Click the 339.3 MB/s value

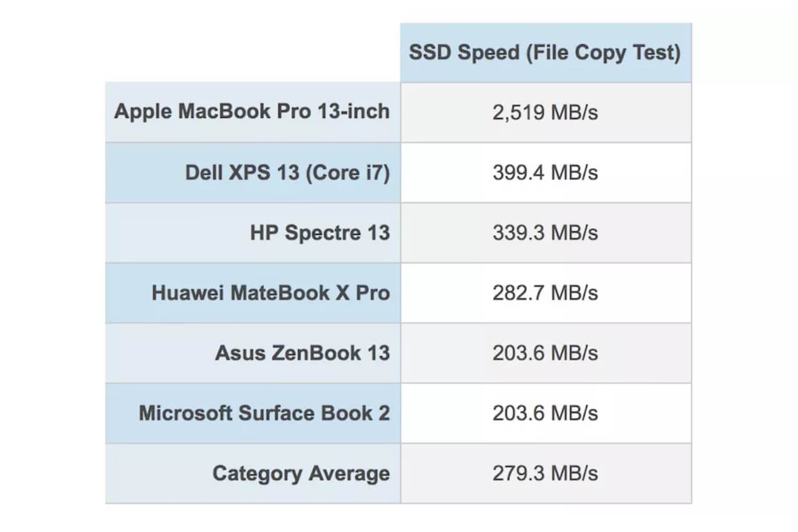tap(546, 233)
